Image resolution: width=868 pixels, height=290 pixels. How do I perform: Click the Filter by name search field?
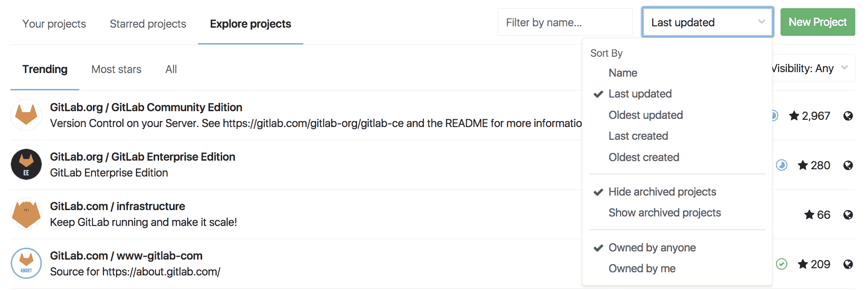pos(565,22)
